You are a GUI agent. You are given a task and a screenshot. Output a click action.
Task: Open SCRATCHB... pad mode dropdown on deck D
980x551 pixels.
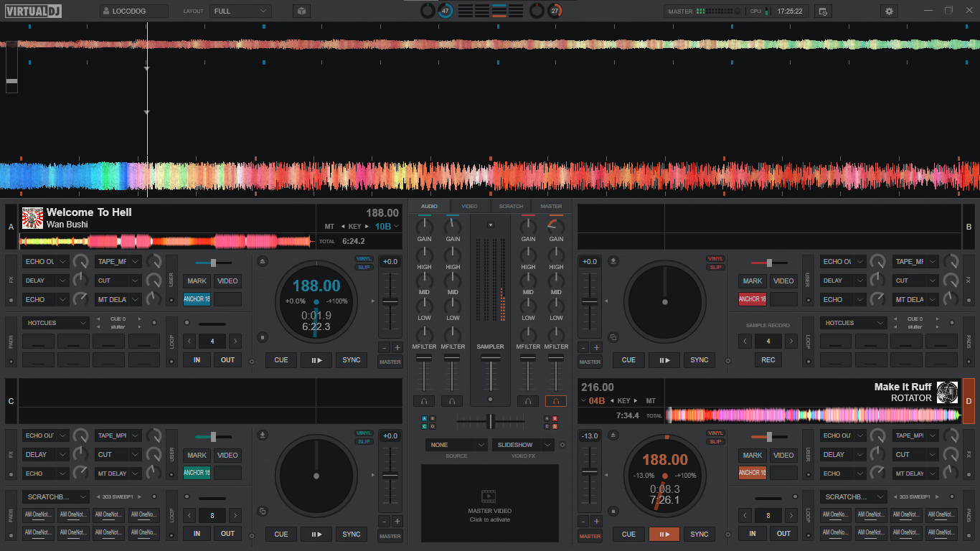(x=854, y=496)
